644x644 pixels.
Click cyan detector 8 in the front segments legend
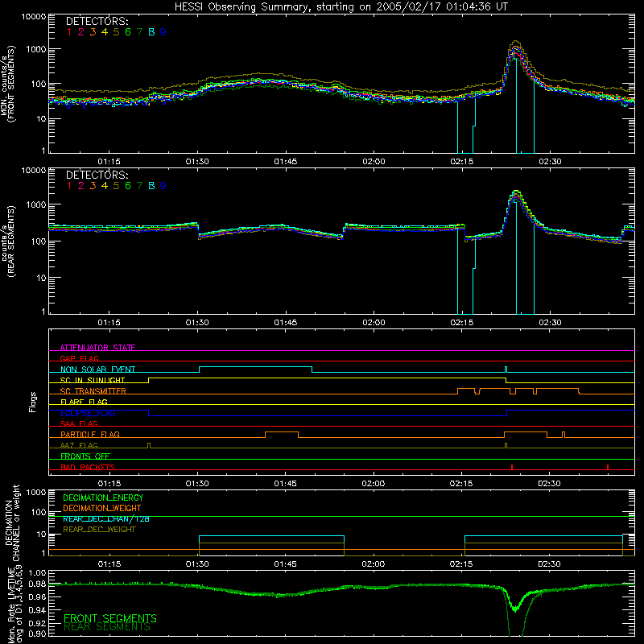151,31
